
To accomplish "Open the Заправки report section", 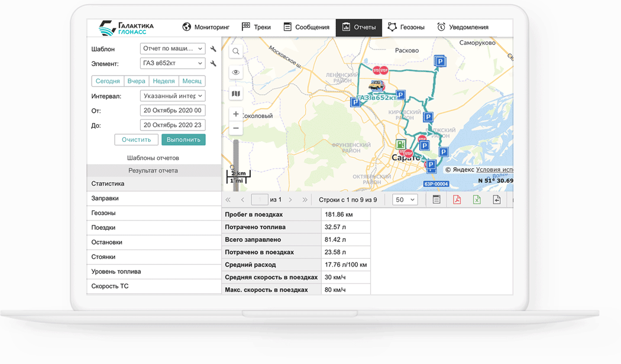I will (x=154, y=198).
